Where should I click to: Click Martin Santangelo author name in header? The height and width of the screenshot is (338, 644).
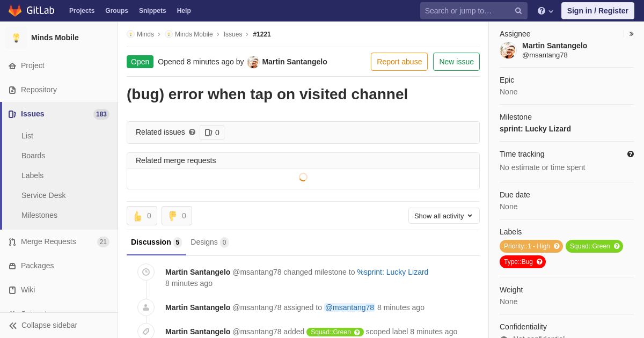coord(295,62)
